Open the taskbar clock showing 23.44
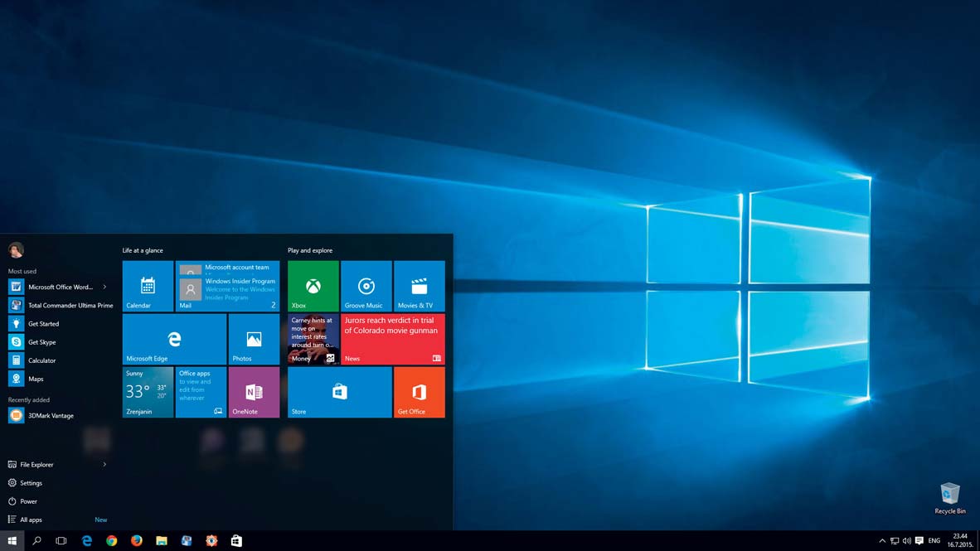 [x=960, y=541]
